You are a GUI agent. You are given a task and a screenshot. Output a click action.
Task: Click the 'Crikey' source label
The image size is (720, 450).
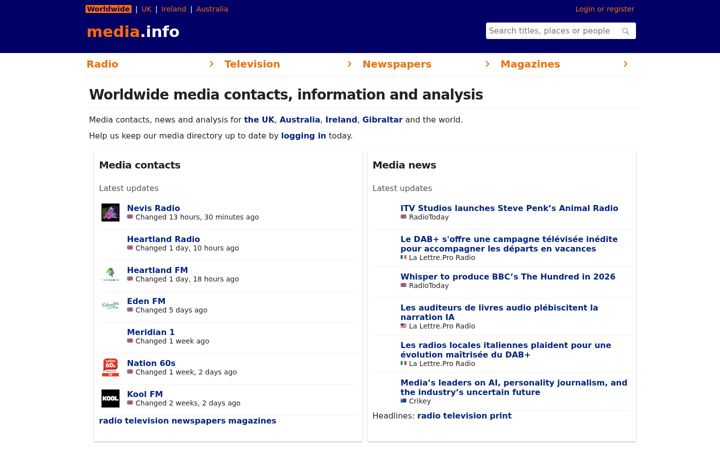(x=420, y=401)
